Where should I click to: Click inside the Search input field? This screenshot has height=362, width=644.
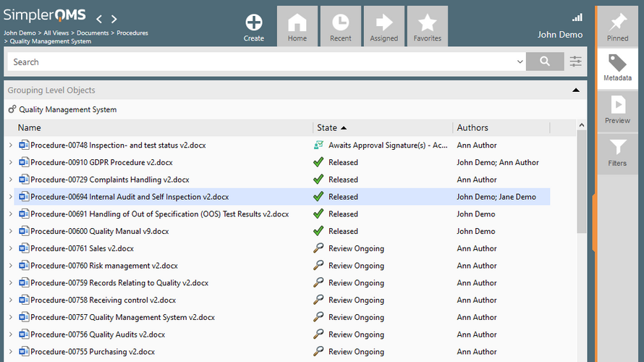(x=260, y=62)
